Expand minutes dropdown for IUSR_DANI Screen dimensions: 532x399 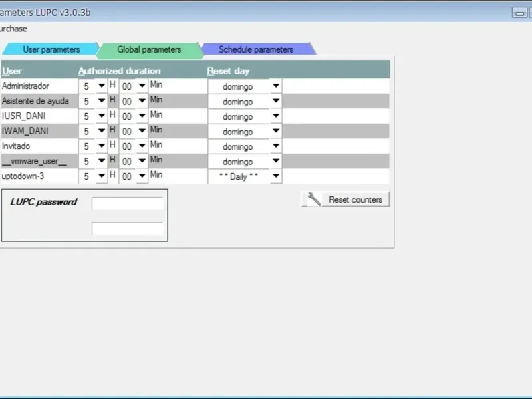(142, 116)
